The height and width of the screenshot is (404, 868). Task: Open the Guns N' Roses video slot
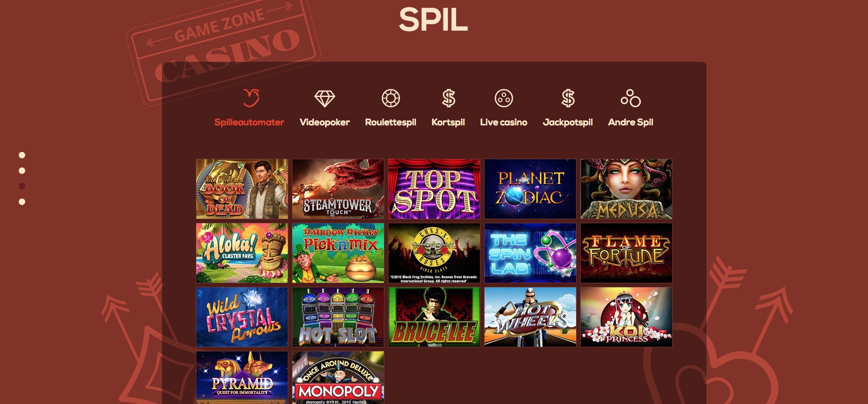pyautogui.click(x=434, y=253)
